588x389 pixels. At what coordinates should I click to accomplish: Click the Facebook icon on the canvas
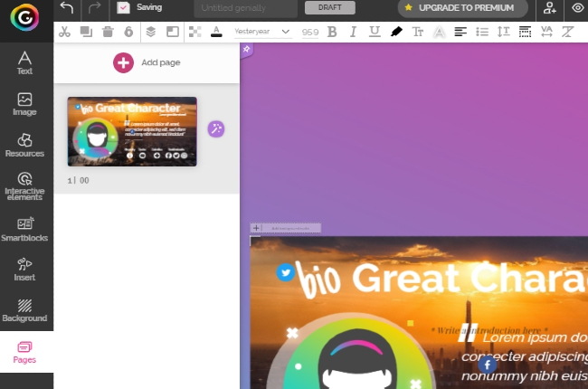pos(487,365)
